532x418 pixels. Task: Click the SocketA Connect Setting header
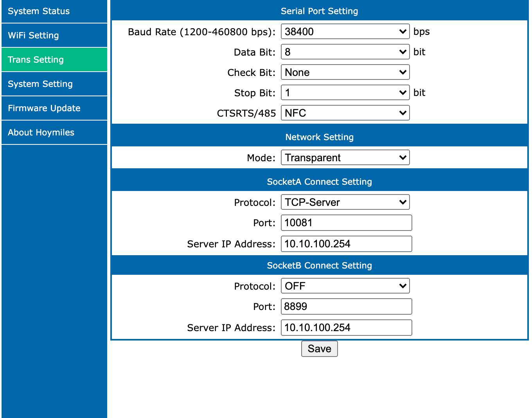(x=319, y=182)
